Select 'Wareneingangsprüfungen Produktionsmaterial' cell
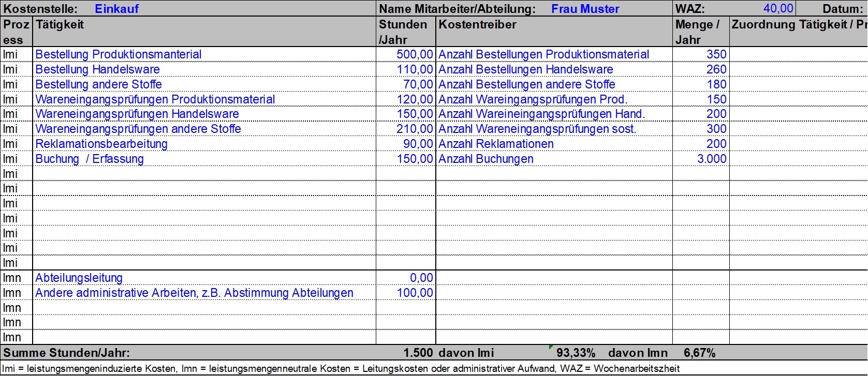868x376 pixels. pos(155,99)
